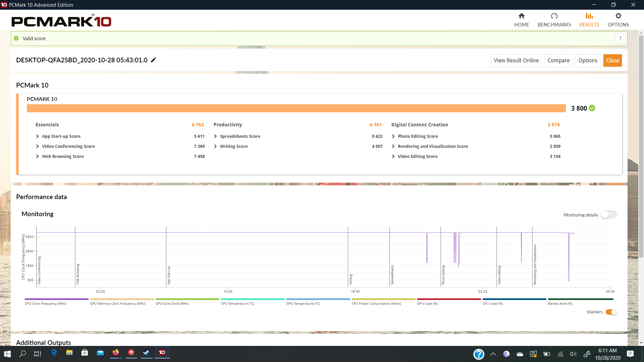
Task: Expand App Start-up Score details
Action: [38, 136]
